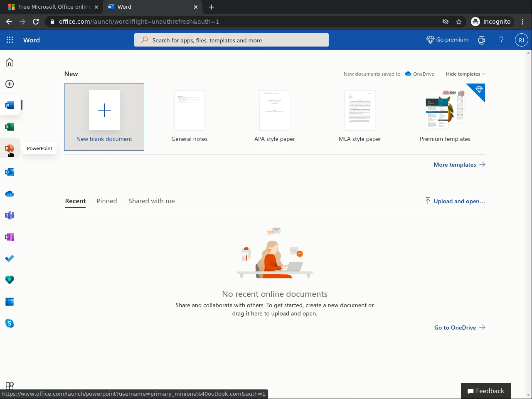
Task: Open the app launcher waffle menu
Action: click(10, 40)
